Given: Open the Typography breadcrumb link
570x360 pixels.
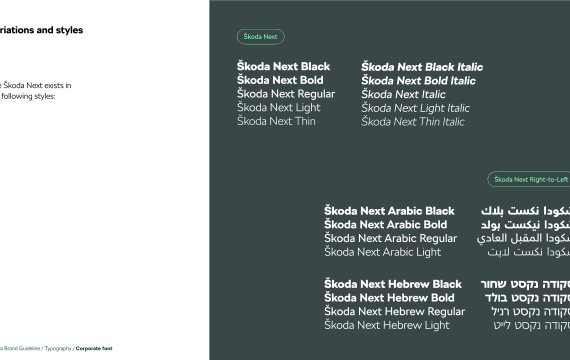Looking at the screenshot, I should [x=58, y=348].
